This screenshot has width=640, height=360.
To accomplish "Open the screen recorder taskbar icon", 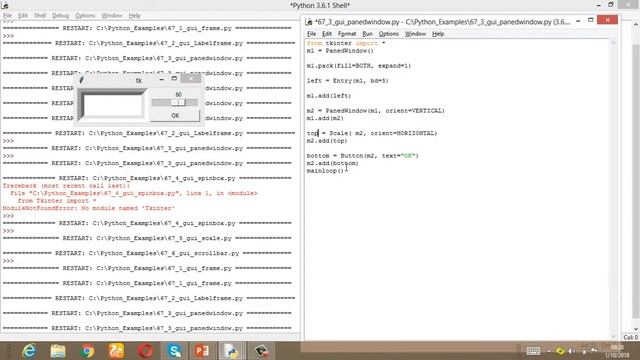I will pyautogui.click(x=261, y=351).
